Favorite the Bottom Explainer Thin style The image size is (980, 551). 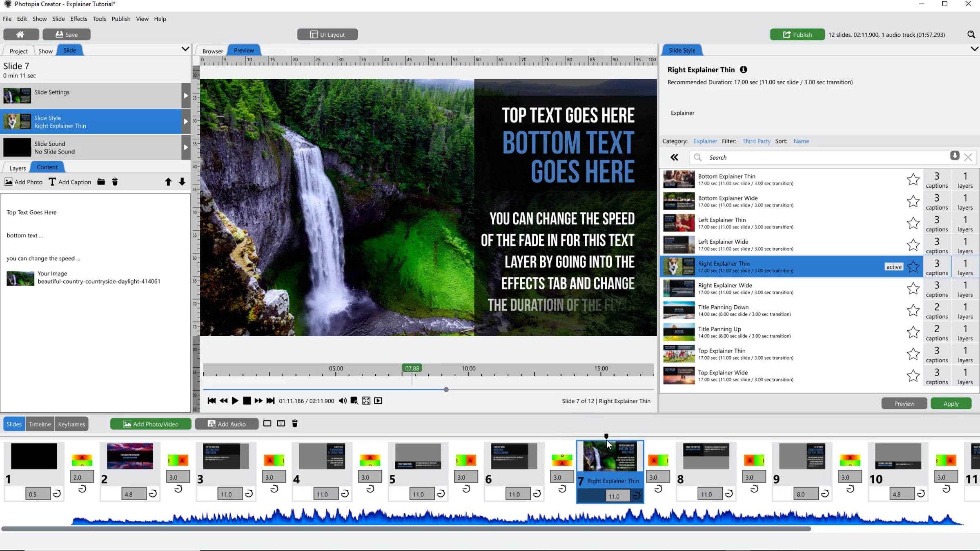[913, 180]
